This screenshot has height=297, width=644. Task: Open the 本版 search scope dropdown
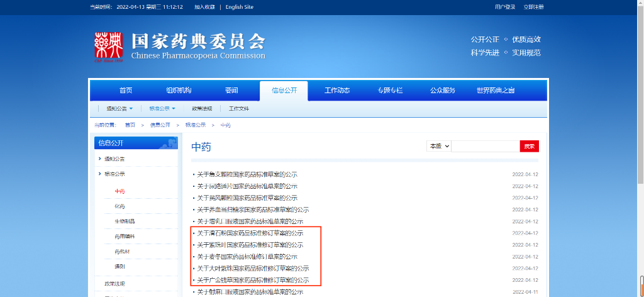click(439, 146)
